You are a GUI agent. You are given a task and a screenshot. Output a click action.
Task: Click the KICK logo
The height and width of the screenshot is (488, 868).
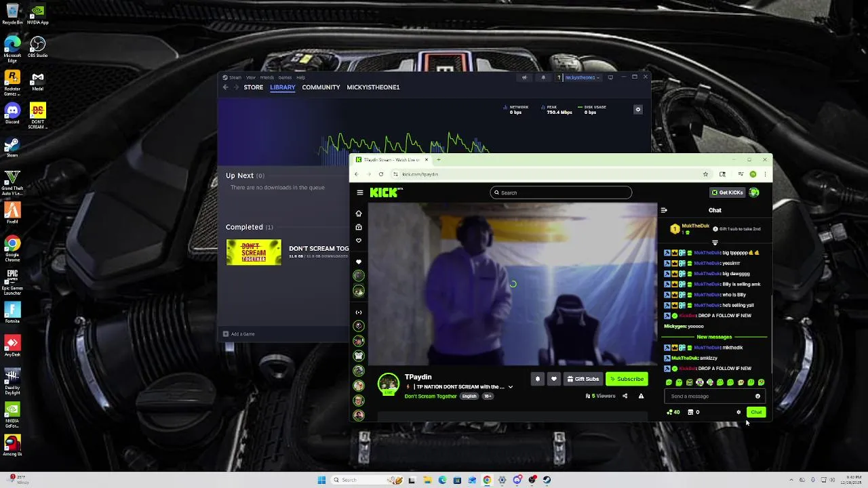click(x=384, y=192)
